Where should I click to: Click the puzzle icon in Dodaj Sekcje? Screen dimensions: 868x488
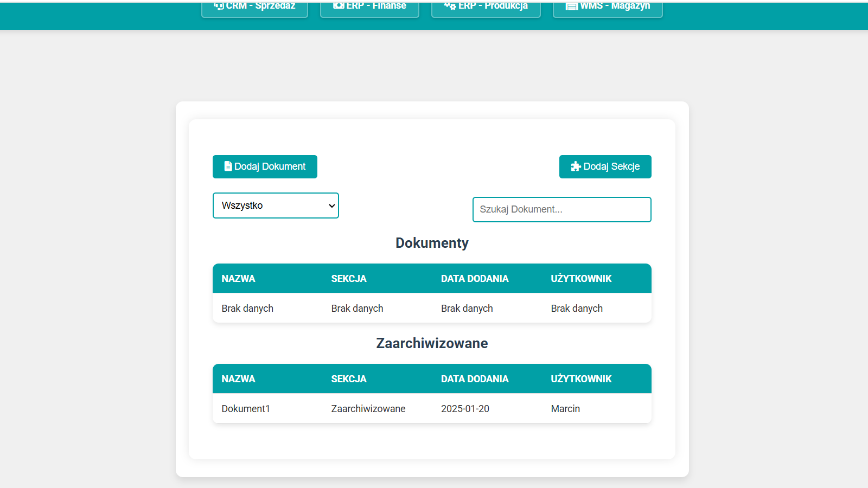point(576,166)
